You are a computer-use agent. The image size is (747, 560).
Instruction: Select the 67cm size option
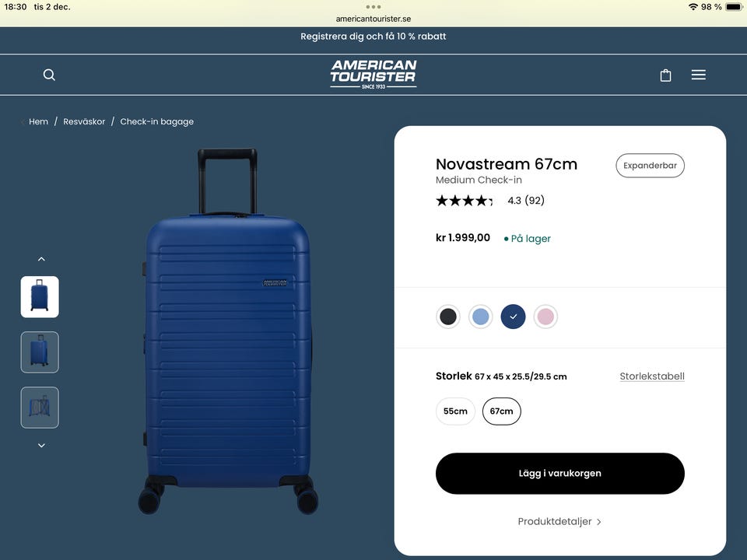pyautogui.click(x=501, y=411)
